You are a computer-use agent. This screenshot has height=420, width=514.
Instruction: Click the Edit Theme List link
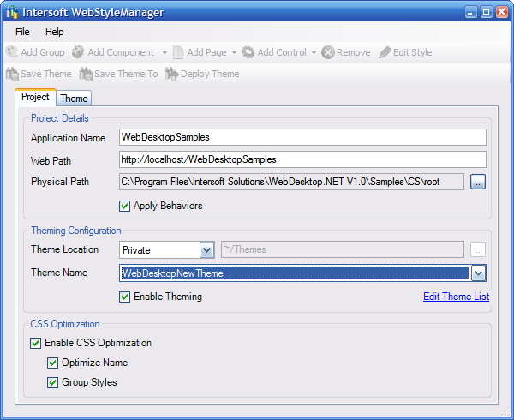(456, 297)
